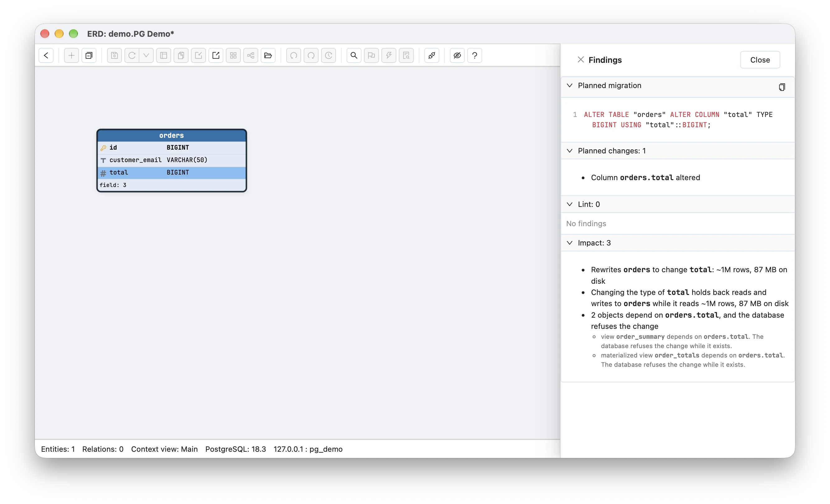Click the undo arrow icon
The image size is (830, 504).
coord(294,55)
